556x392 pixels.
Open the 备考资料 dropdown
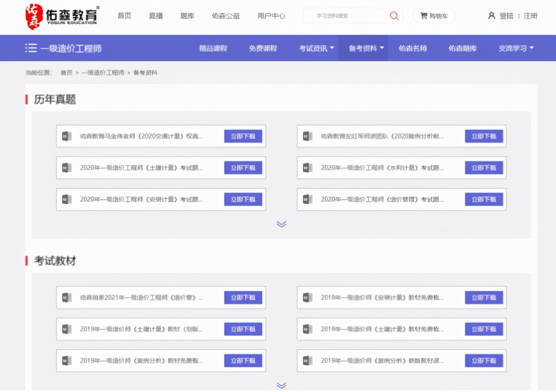[x=364, y=48]
